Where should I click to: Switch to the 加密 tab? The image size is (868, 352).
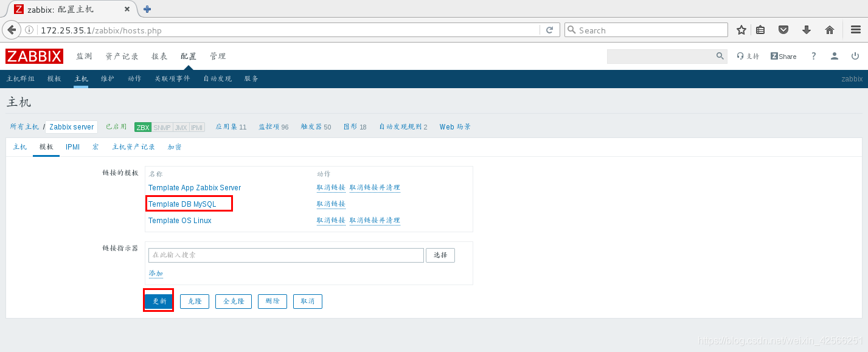(x=175, y=147)
